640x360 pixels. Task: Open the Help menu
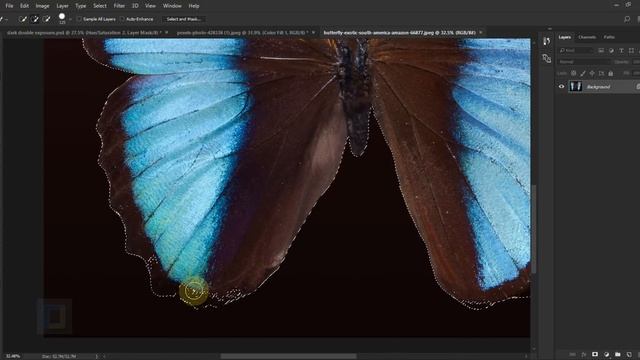click(x=194, y=6)
